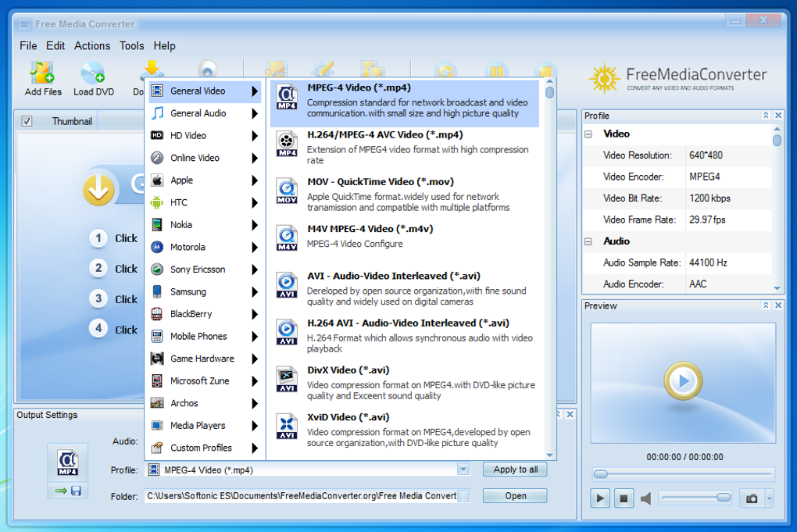Close the Profile panel

tap(778, 116)
